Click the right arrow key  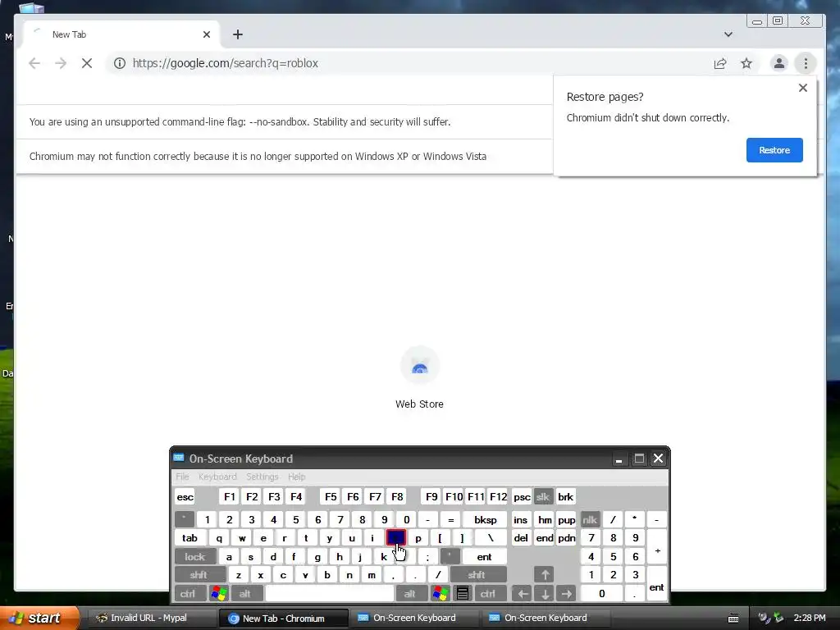point(566,594)
